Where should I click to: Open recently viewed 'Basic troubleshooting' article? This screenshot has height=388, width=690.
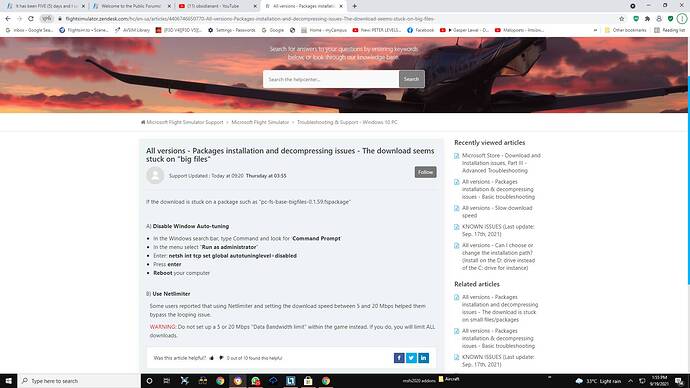pos(498,189)
